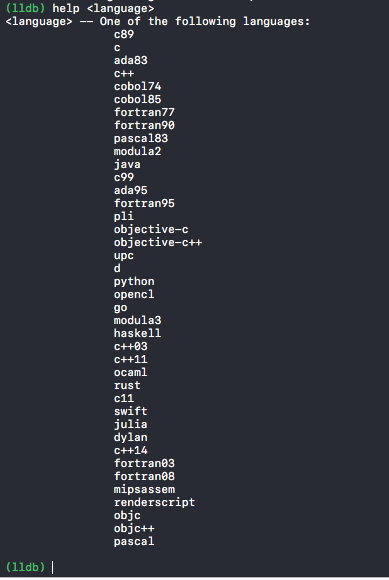The width and height of the screenshot is (389, 580).
Task: Click the 'fortran77' list item
Action: pyautogui.click(x=144, y=112)
